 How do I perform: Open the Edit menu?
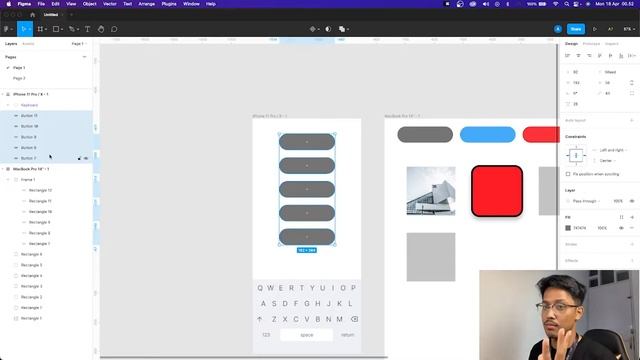pos(56,4)
